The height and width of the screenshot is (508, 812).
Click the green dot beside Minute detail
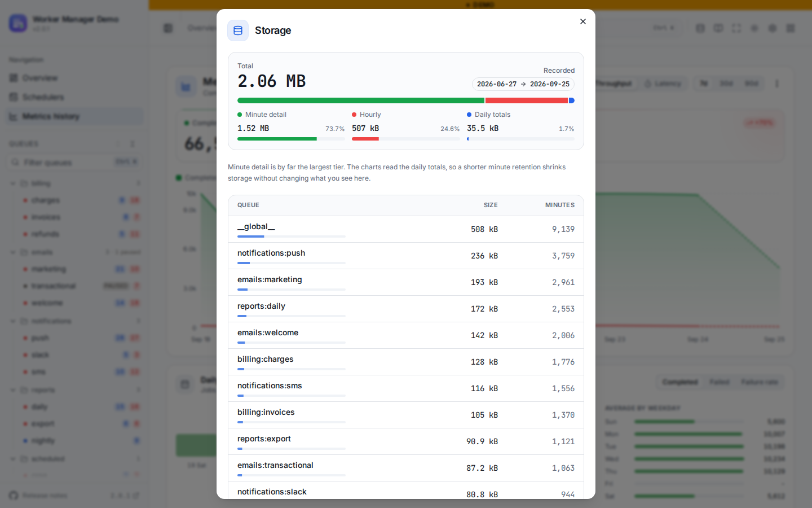(240, 115)
